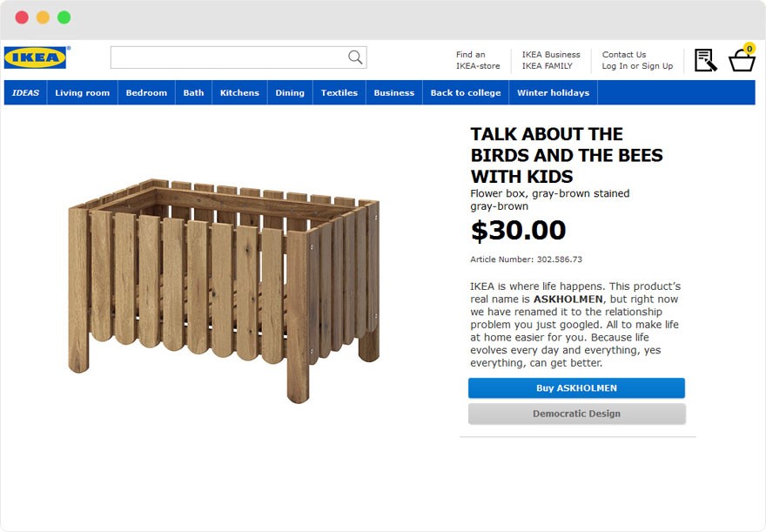Open the Textiles menu
This screenshot has width=766, height=532.
tap(339, 93)
